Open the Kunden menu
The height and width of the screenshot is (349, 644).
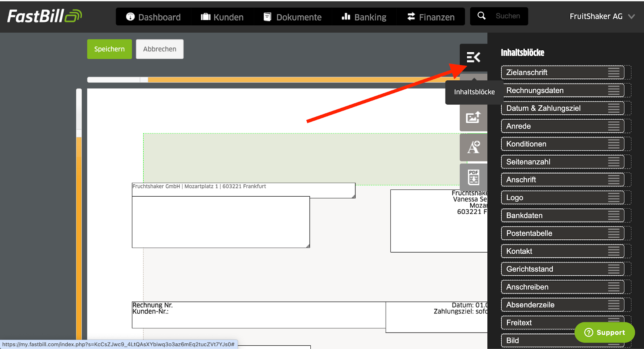click(222, 17)
